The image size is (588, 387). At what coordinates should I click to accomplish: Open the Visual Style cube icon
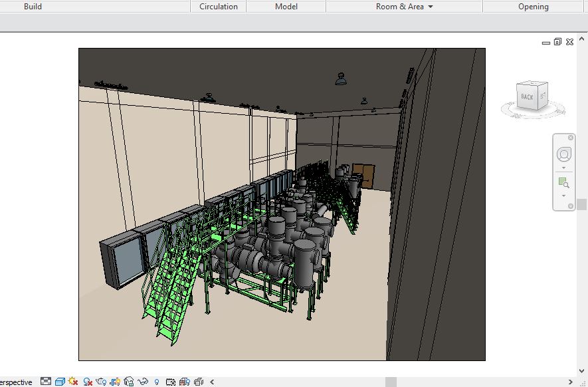click(x=59, y=382)
